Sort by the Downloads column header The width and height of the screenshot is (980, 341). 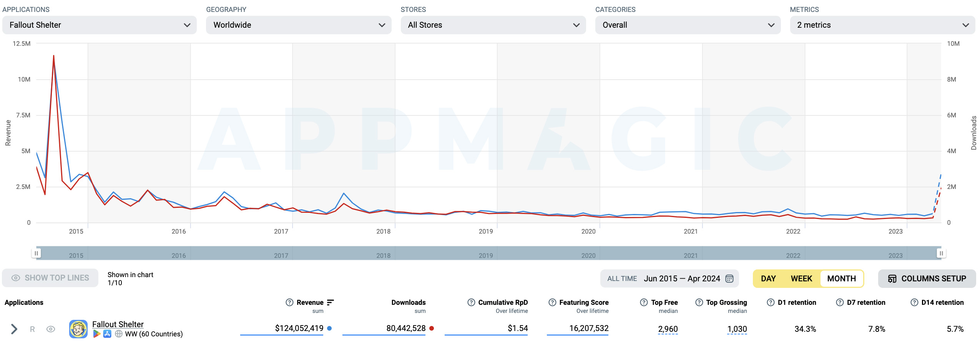(408, 303)
